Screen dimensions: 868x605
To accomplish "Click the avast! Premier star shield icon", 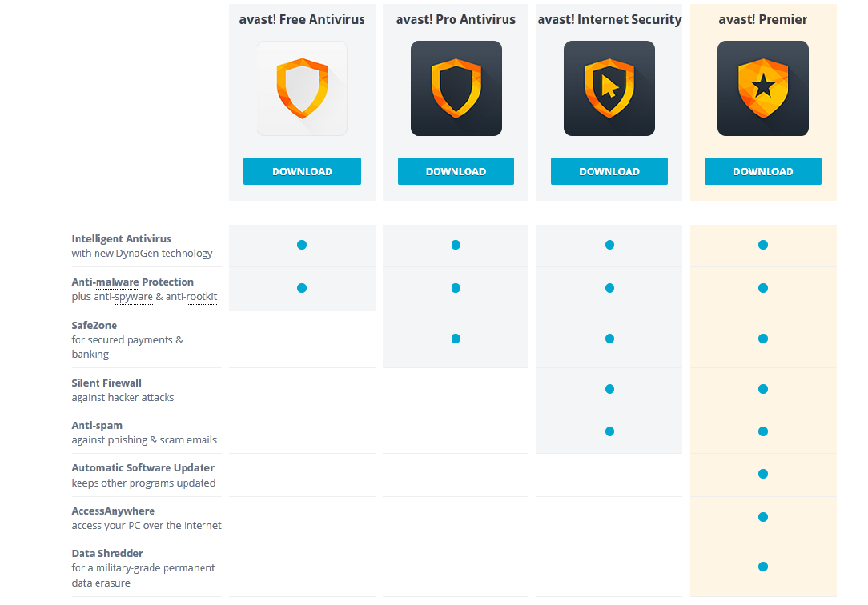I will pos(762,88).
